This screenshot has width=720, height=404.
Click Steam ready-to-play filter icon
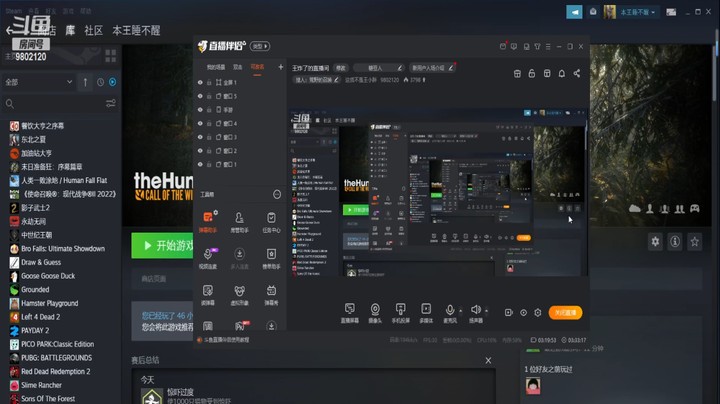point(112,82)
